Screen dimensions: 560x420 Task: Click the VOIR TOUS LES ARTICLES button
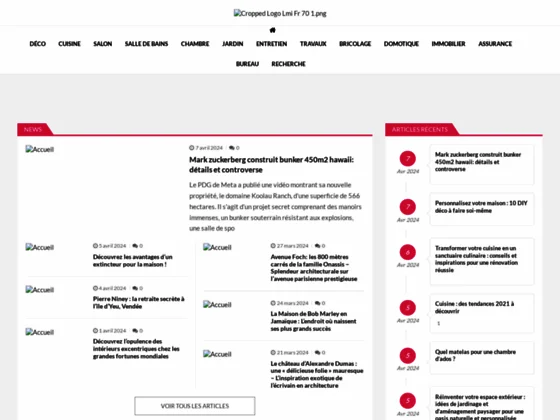pyautogui.click(x=195, y=406)
